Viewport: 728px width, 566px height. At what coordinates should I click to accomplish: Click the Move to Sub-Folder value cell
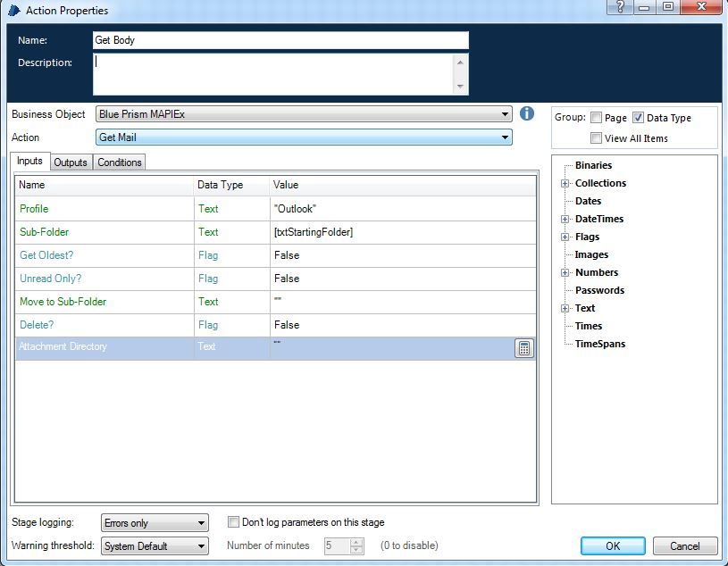click(x=403, y=302)
